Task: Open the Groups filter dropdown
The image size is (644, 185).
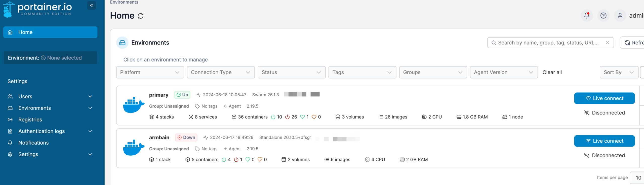Action: [433, 72]
